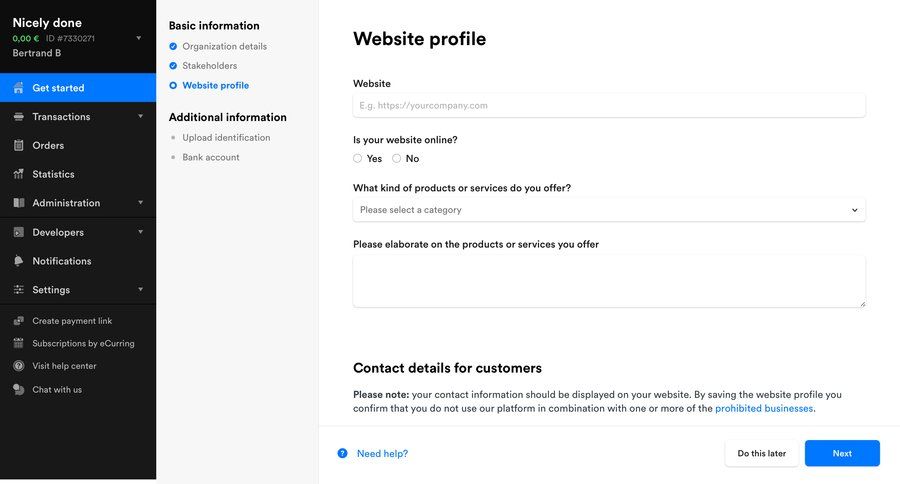This screenshot has height=484, width=900.
Task: Open Subscriptions by eCurring
Action: coord(83,344)
